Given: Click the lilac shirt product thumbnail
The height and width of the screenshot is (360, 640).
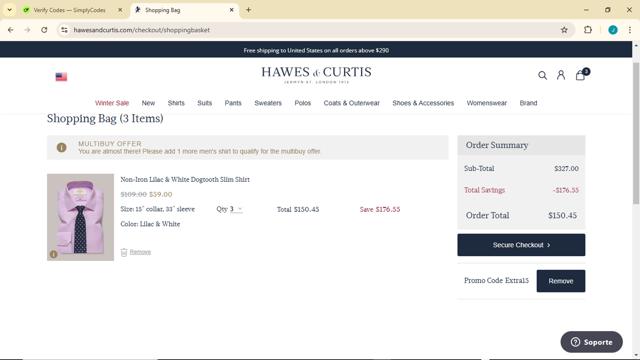Looking at the screenshot, I should pyautogui.click(x=80, y=217).
